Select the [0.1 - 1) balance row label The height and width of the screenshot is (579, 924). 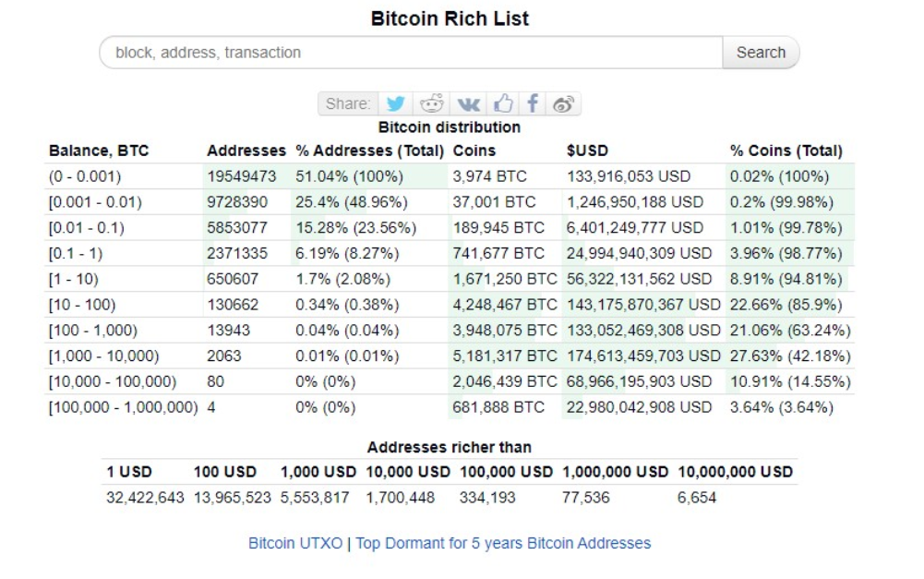tap(76, 254)
